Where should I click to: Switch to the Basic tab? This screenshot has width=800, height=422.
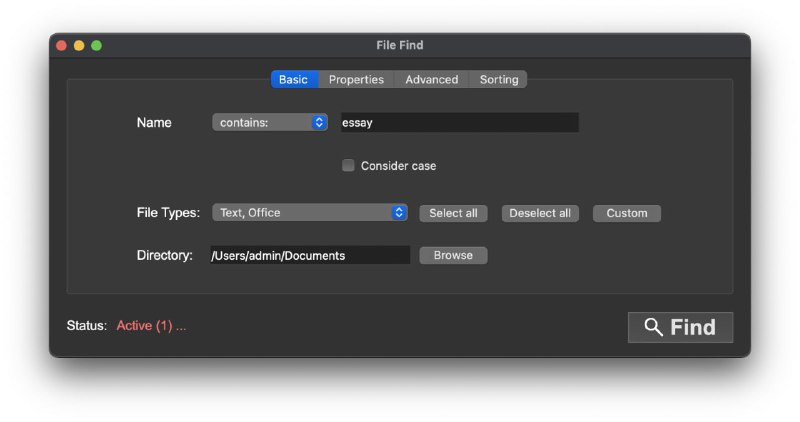click(x=293, y=80)
